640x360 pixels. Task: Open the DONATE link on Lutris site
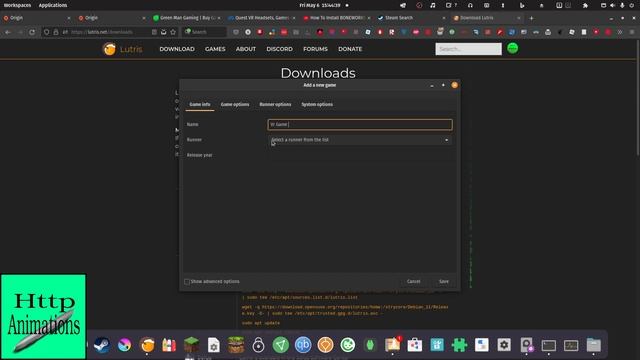350,49
